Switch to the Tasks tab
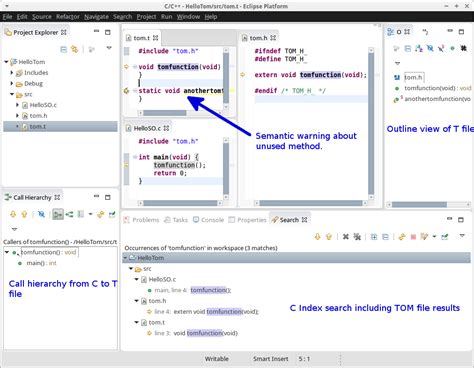Image resolution: width=474 pixels, height=368 pixels. [x=176, y=220]
